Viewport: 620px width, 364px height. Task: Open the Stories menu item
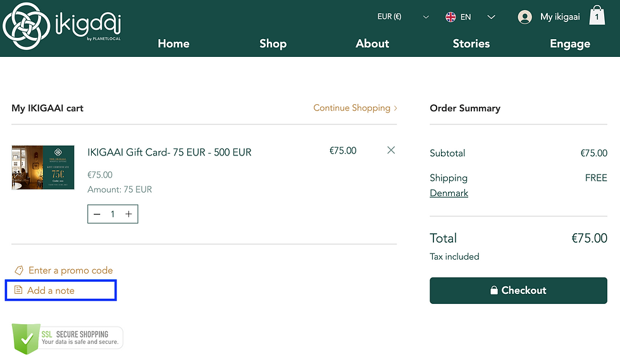coord(471,44)
